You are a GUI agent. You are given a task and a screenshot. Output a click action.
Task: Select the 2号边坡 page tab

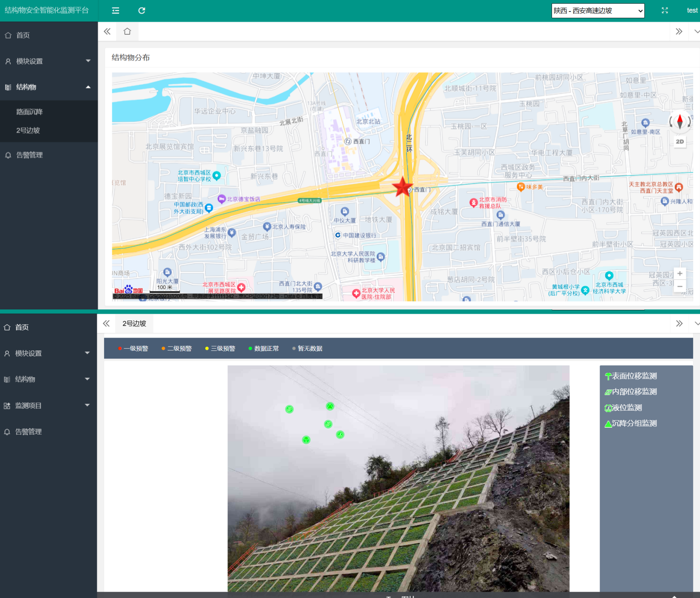tap(134, 324)
